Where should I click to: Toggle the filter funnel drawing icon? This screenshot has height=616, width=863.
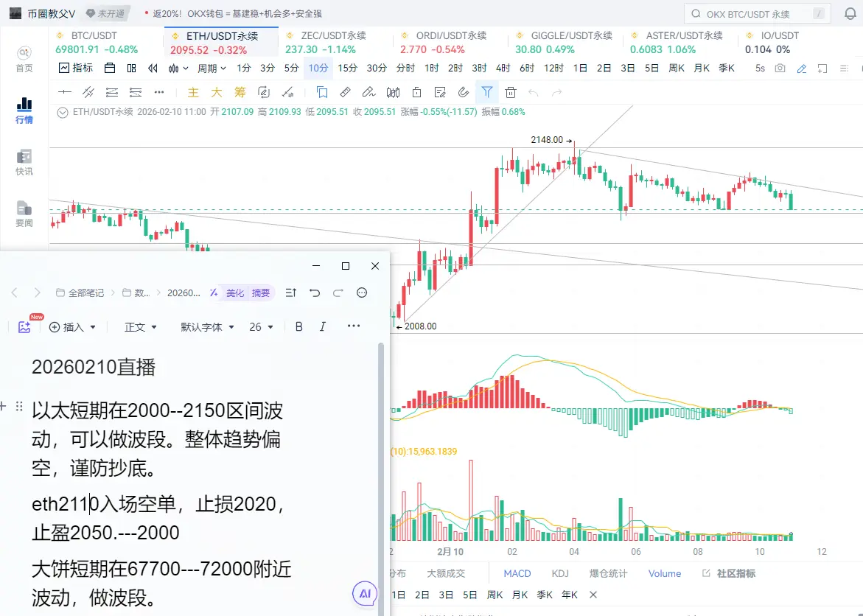(487, 92)
